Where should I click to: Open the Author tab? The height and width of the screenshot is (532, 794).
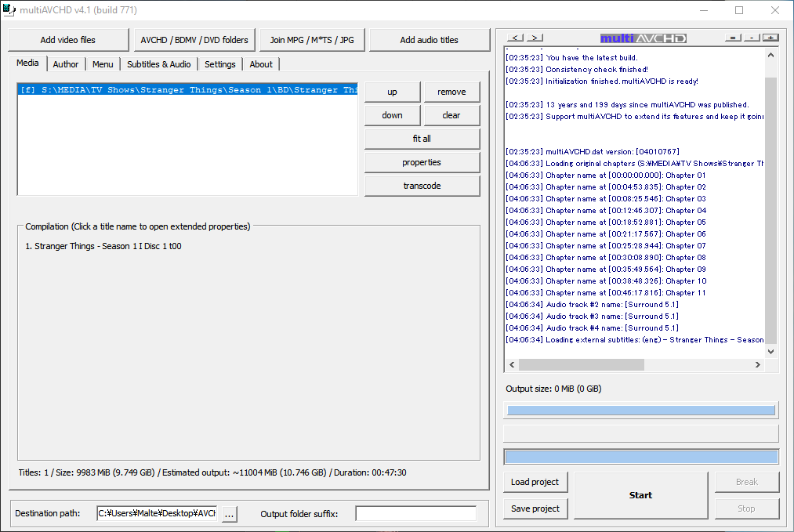coord(66,64)
